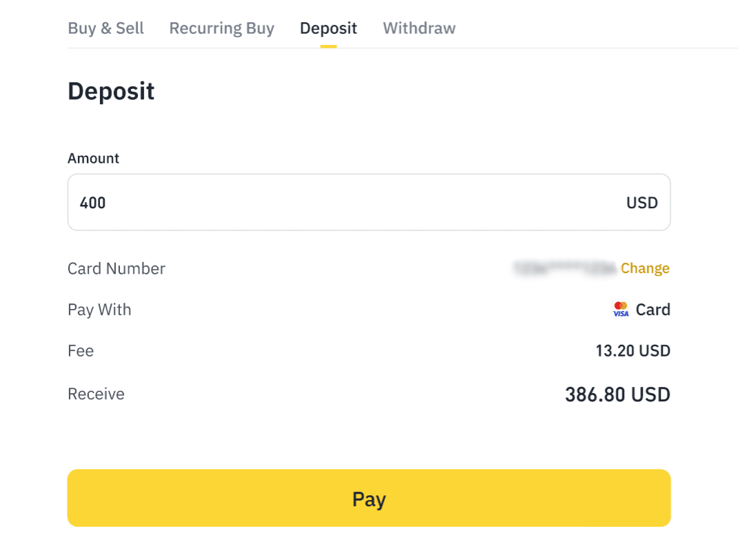
Task: Click the Amount field label
Action: (x=93, y=158)
